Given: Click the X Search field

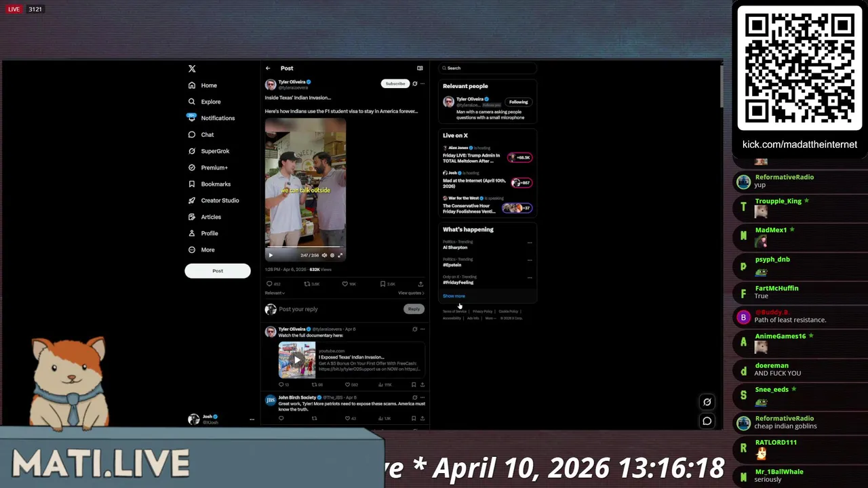Looking at the screenshot, I should pyautogui.click(x=488, y=68).
